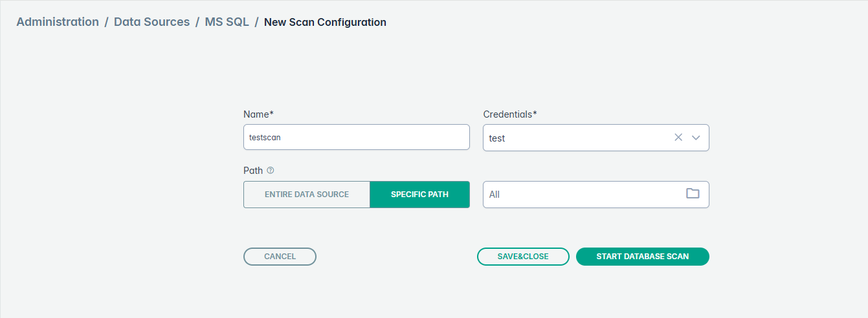This screenshot has height=318, width=868.
Task: Expand the Credentials dropdown chevron
Action: tap(696, 138)
